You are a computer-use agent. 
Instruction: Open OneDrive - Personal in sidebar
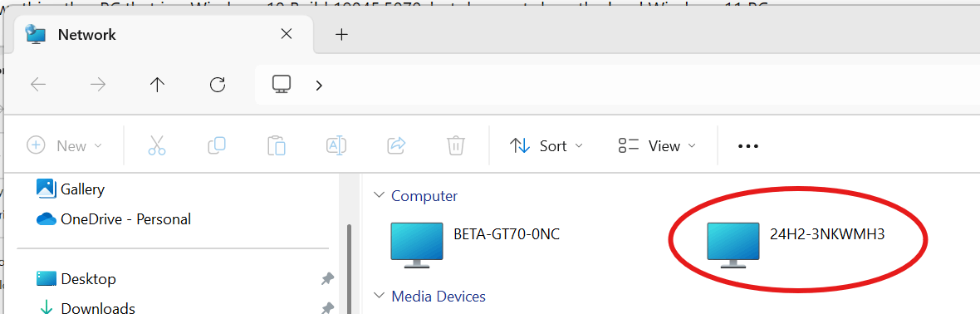click(x=113, y=219)
